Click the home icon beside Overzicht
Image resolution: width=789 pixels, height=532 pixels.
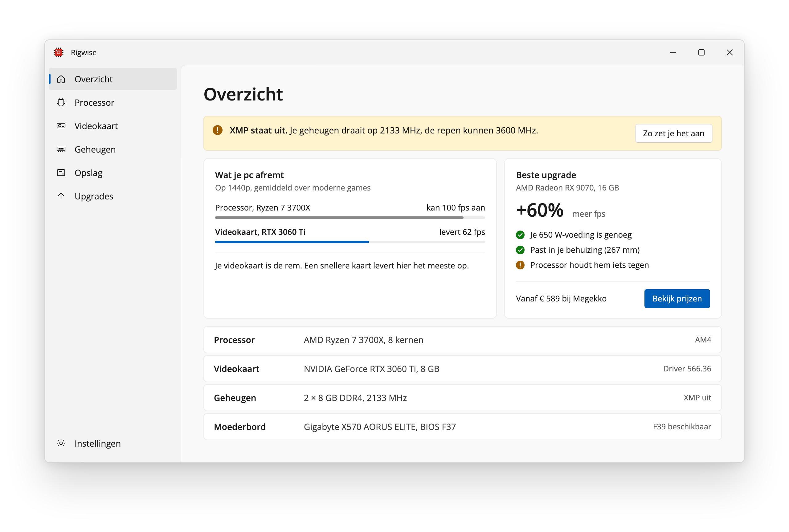(x=61, y=79)
